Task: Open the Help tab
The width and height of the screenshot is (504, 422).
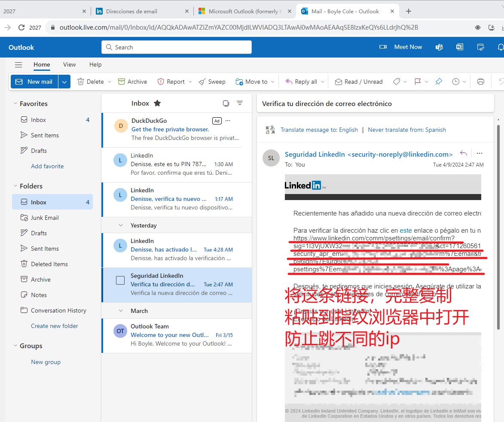Action: pos(95,65)
